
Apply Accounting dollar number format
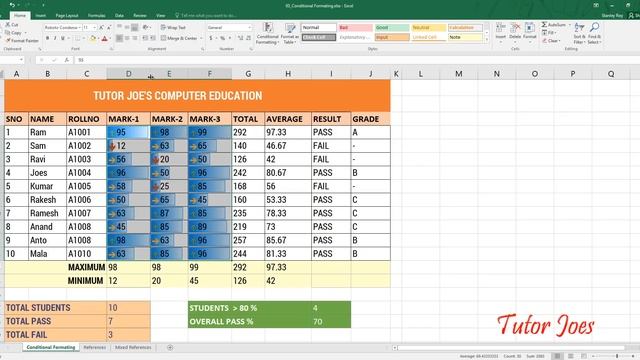point(211,38)
